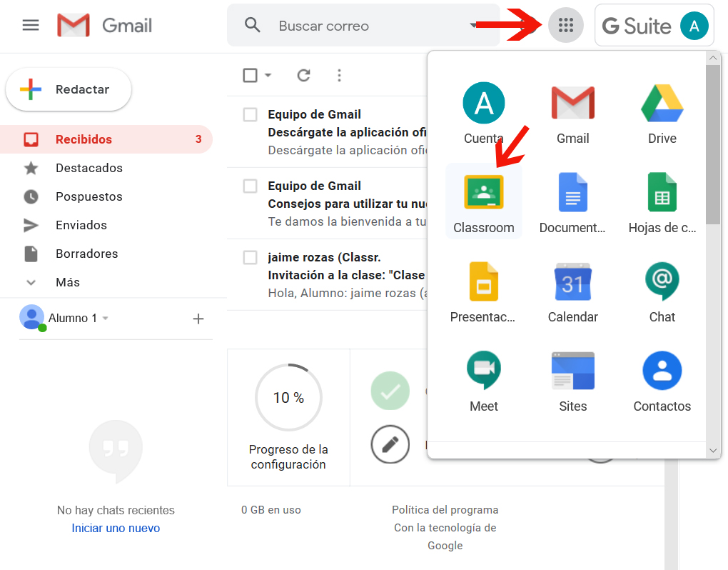Click the 10 % setup progress circle
The height and width of the screenshot is (570, 728).
point(288,397)
